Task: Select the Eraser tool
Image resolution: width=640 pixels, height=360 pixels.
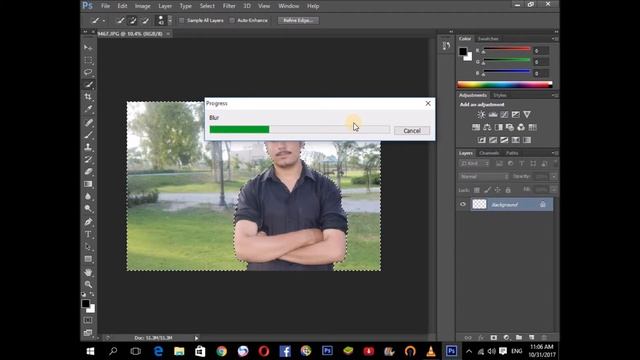Action: point(88,171)
